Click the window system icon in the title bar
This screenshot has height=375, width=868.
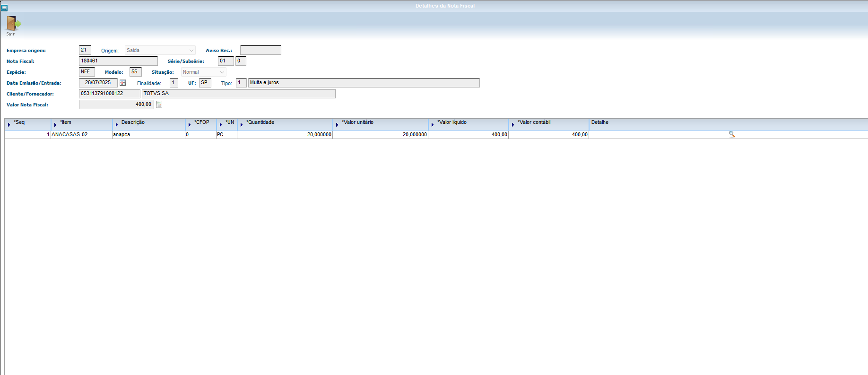(x=4, y=8)
